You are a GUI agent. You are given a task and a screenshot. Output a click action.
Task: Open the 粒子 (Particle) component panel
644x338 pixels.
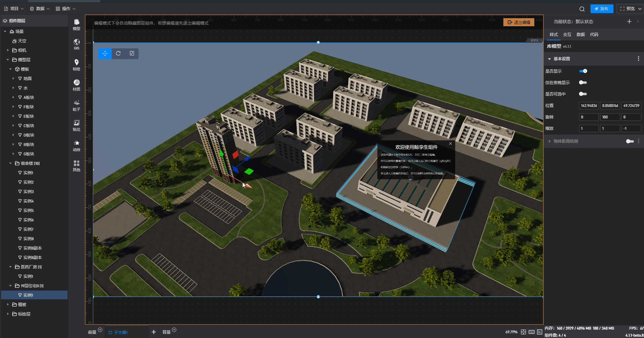pyautogui.click(x=76, y=105)
